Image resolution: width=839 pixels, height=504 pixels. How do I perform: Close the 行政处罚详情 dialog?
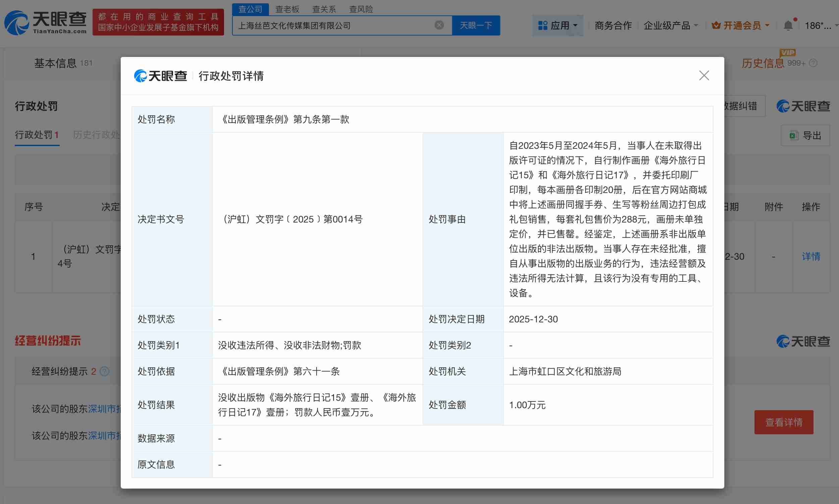tap(704, 75)
